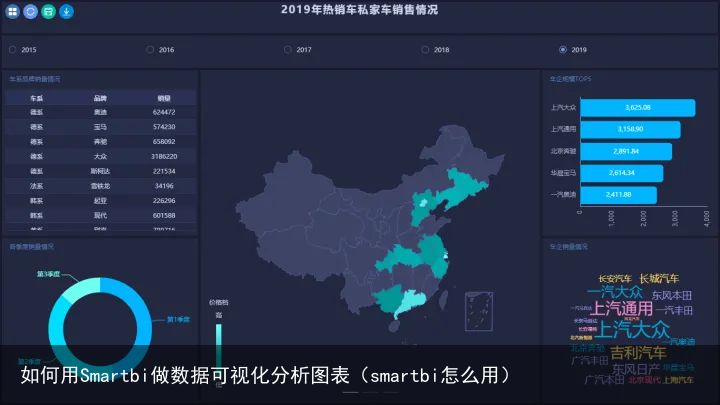
Task: Click the four-squares grid icon
Action: click(x=12, y=11)
